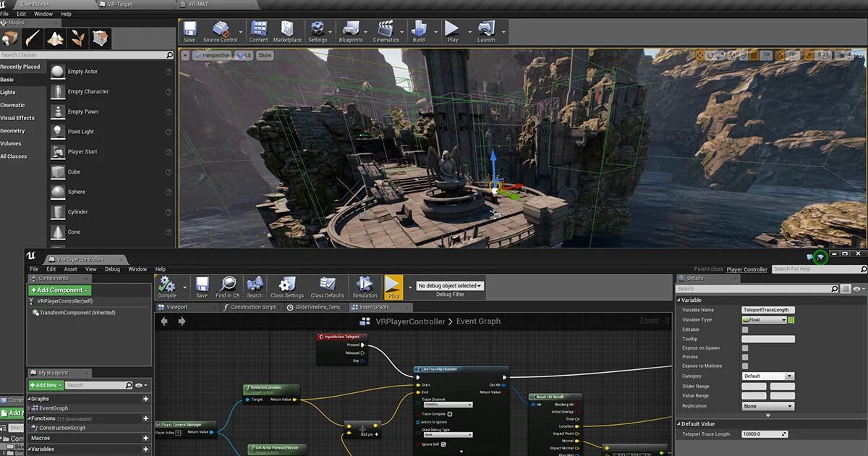Select the Foliage mode icon

[78, 38]
